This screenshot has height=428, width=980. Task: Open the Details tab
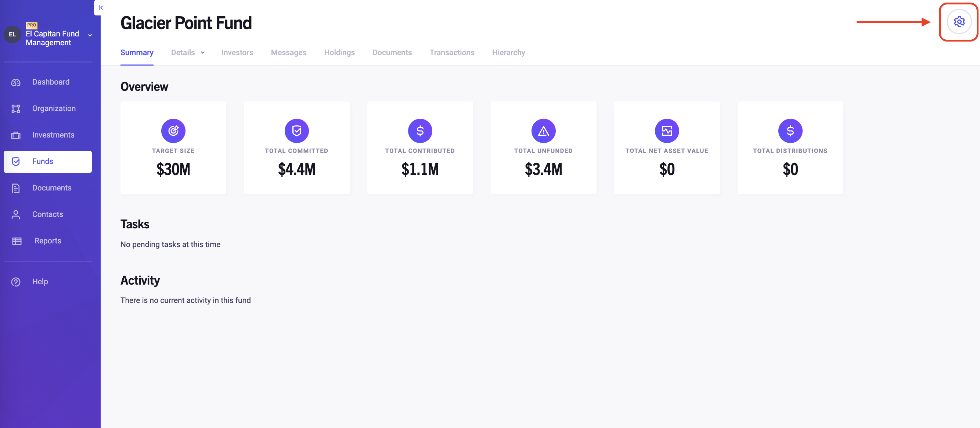tap(183, 53)
